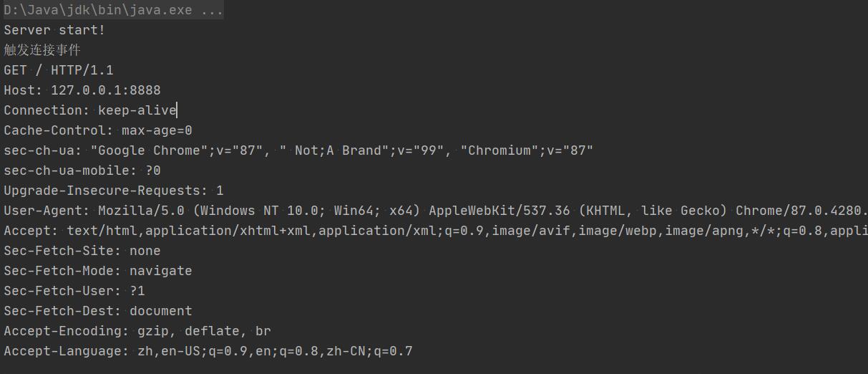The image size is (868, 374).
Task: Click the 'Accept-Encoding: gzip, deflate, br' line
Action: click(137, 331)
